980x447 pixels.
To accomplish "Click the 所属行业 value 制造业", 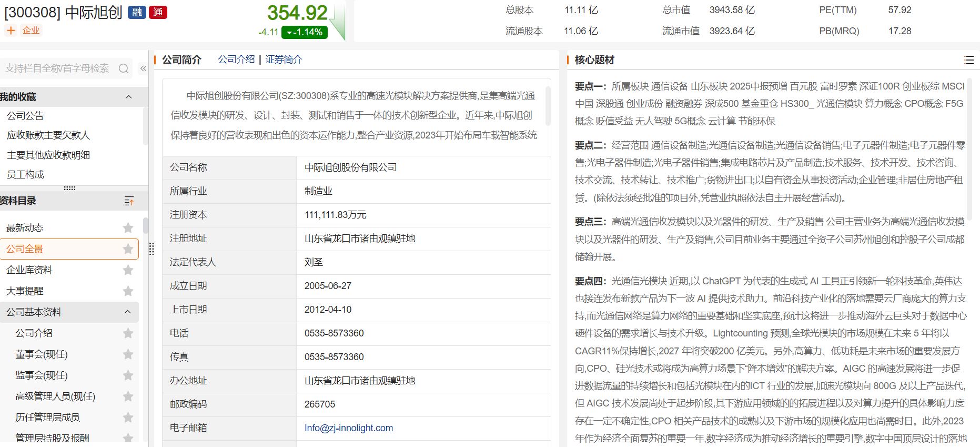I will click(318, 191).
